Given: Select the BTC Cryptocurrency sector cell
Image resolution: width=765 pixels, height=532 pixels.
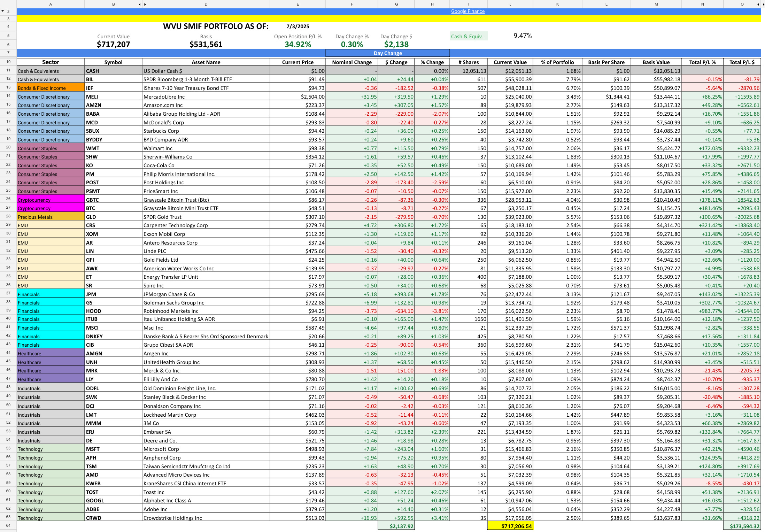Looking at the screenshot, I should (51, 208).
